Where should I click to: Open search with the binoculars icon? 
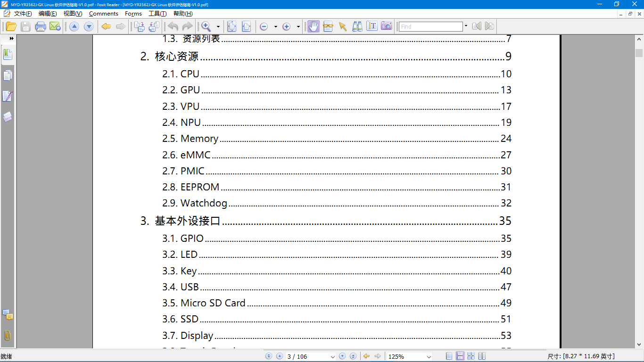click(357, 26)
